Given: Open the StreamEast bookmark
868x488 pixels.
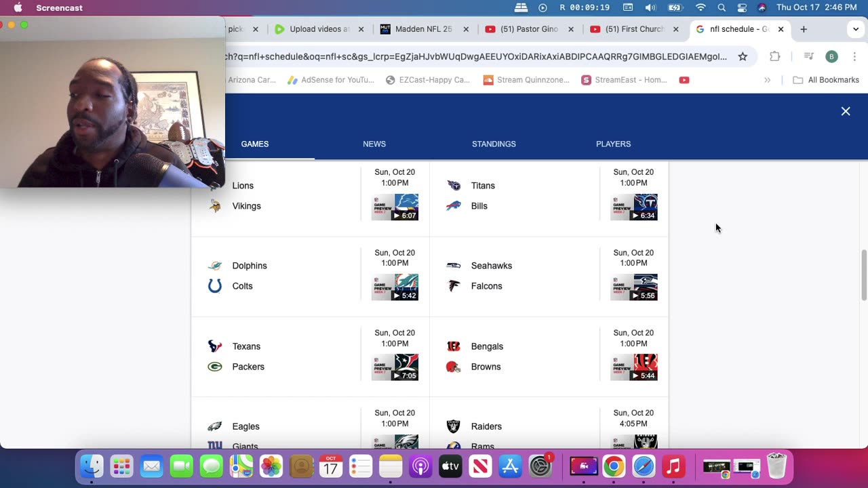Looking at the screenshot, I should pos(625,80).
